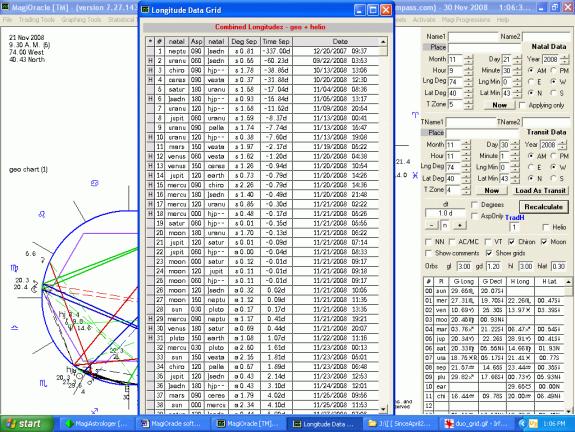Viewport: 575px width, 432px height.
Task: Click Longitude Data Grid scrollbar down arrow
Action: point(383,409)
